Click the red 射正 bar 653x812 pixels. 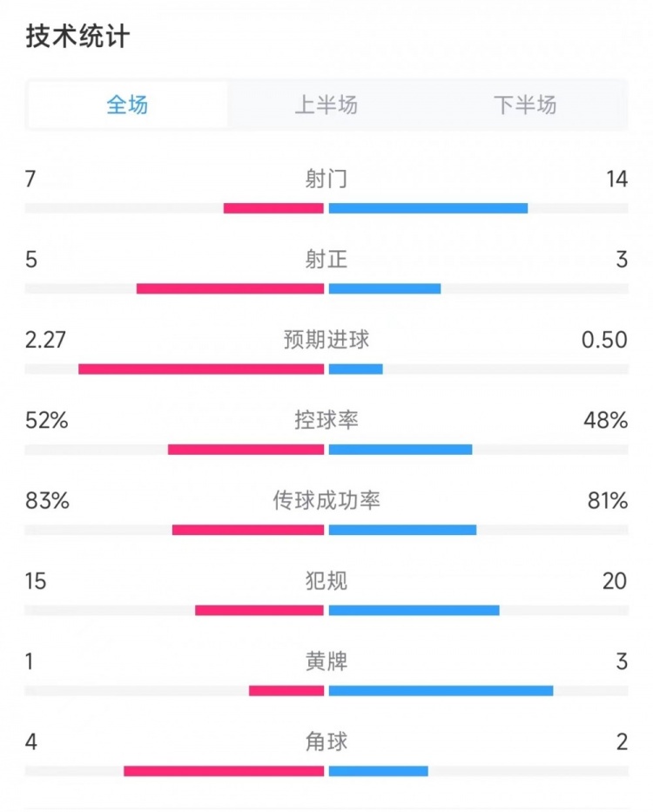(230, 288)
